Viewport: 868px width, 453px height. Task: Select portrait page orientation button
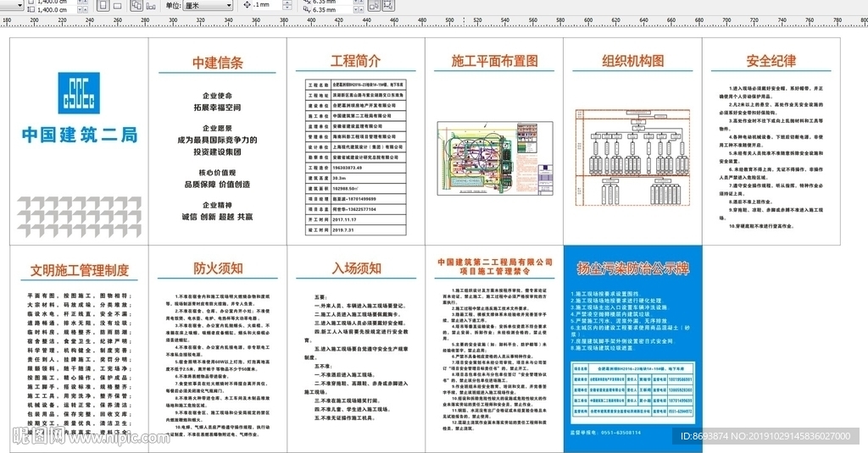103,6
